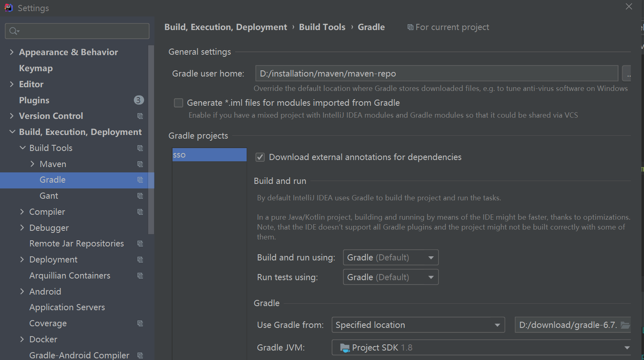Image resolution: width=644 pixels, height=360 pixels.
Task: Open the Run tests using dropdown
Action: 391,277
